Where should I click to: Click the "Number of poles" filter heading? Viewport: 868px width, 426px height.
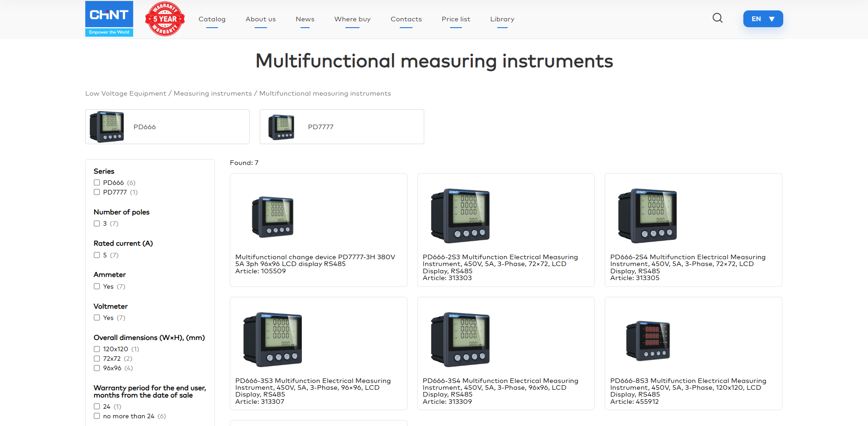click(121, 212)
